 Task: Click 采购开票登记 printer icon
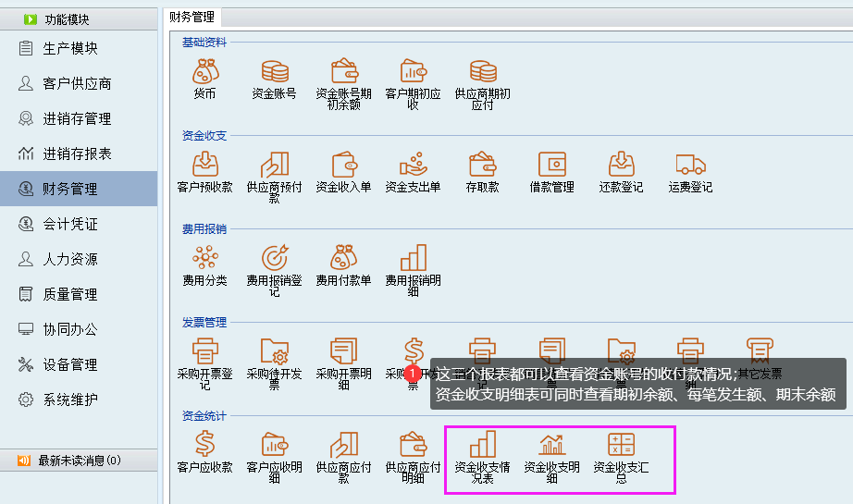(204, 352)
